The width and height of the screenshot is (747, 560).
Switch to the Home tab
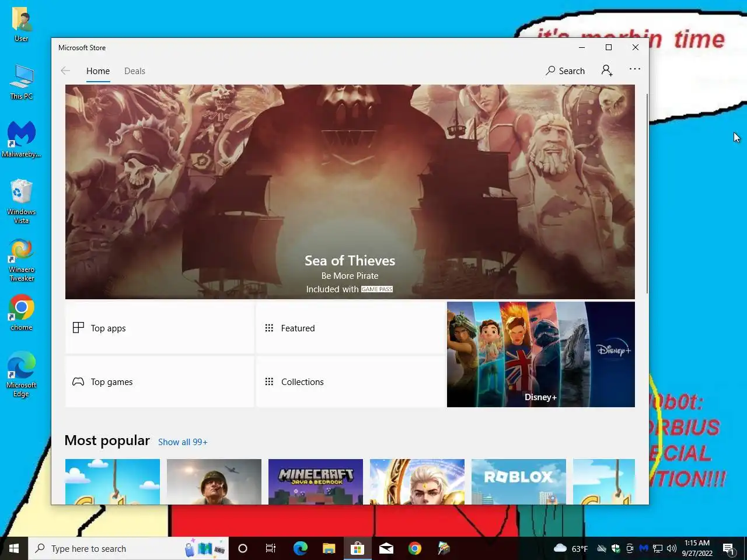coord(98,71)
